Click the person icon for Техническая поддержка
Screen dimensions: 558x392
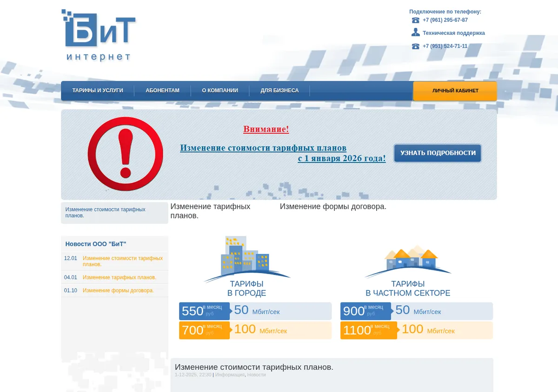click(x=416, y=33)
